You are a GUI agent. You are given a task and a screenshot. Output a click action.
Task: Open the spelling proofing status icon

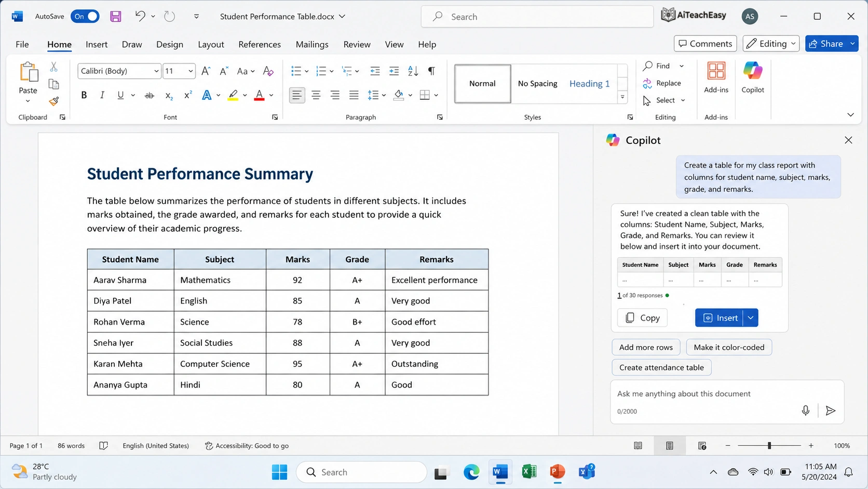coord(104,446)
